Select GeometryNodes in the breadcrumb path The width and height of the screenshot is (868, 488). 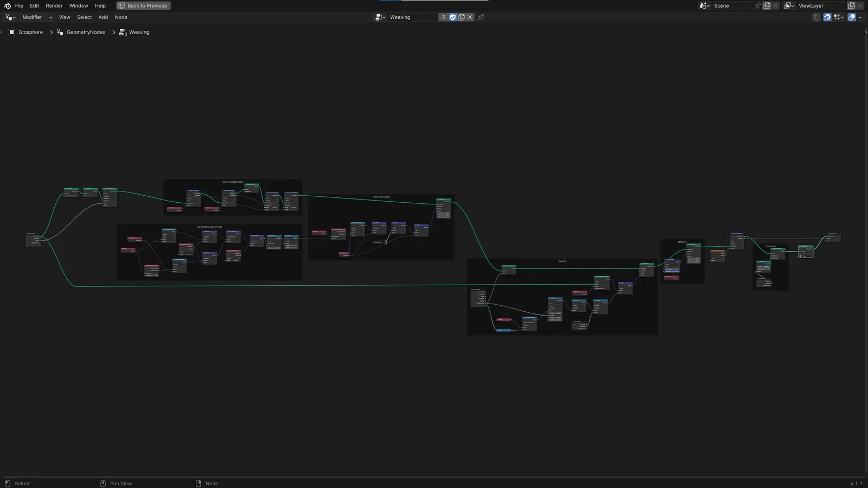(85, 32)
